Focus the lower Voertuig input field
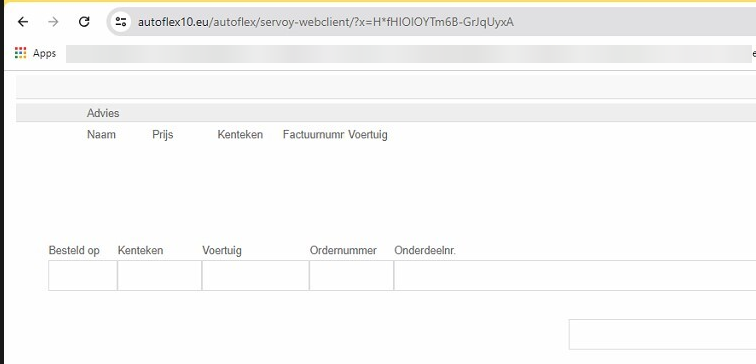This screenshot has width=756, height=364. [x=255, y=275]
